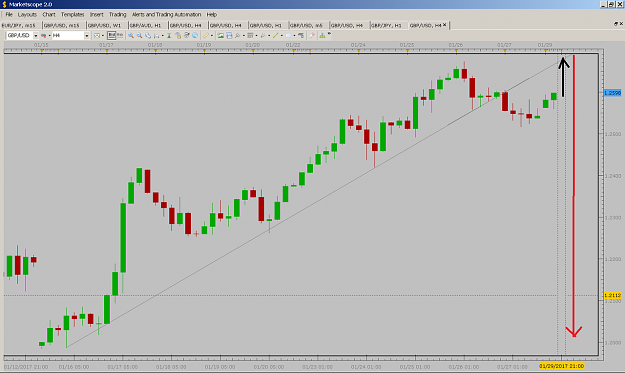Click the globe icon in the toolbar
Viewport: 625px width, 373px height.
pyautogui.click(x=195, y=35)
